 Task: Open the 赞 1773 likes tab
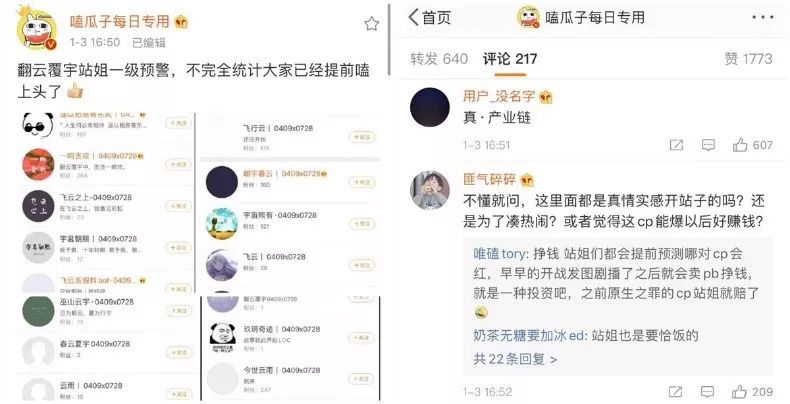[748, 59]
